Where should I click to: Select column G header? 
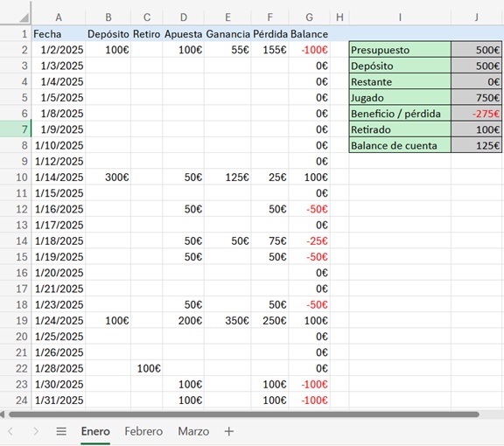309,17
